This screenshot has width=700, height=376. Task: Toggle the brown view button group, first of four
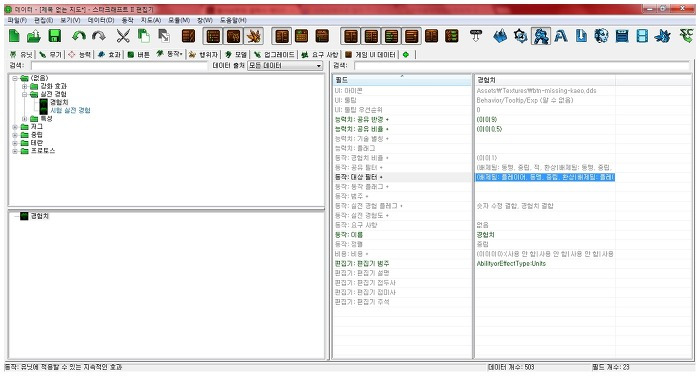point(351,36)
